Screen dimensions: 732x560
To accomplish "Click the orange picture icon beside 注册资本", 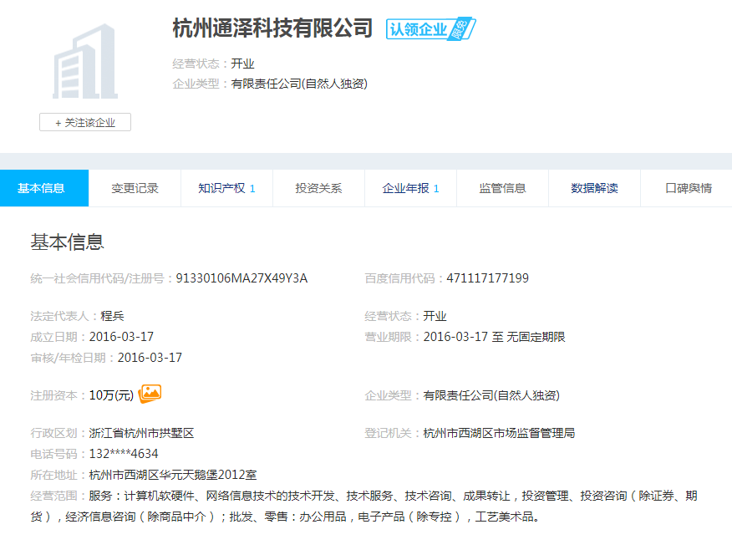I will tap(150, 395).
